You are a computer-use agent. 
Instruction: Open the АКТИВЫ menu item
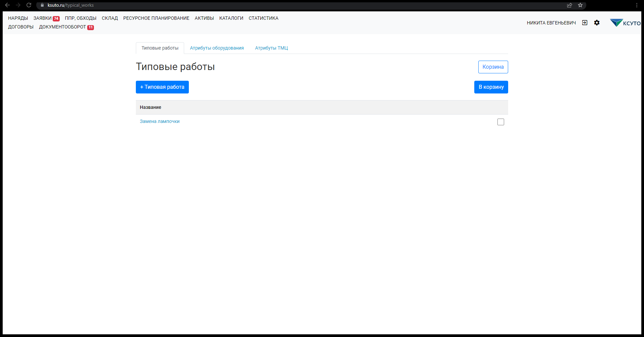204,18
